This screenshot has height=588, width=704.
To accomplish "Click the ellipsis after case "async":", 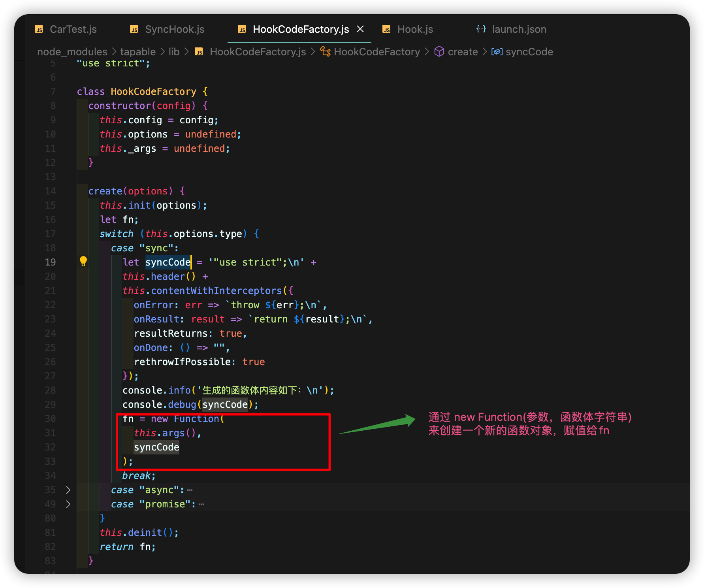I will (190, 490).
